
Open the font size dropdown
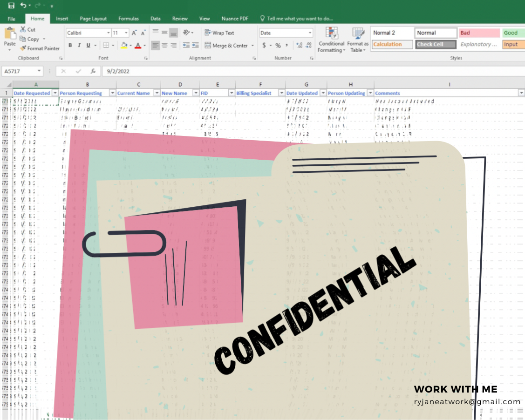(x=126, y=33)
